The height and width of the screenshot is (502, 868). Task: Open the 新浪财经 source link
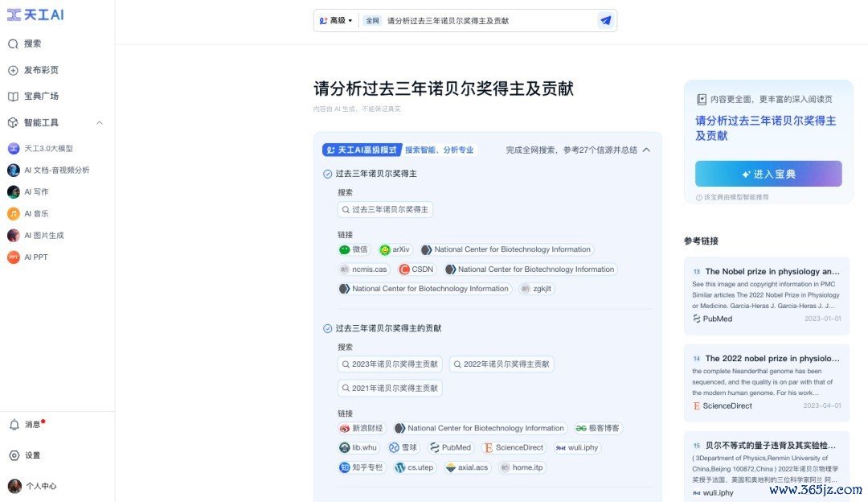(362, 428)
